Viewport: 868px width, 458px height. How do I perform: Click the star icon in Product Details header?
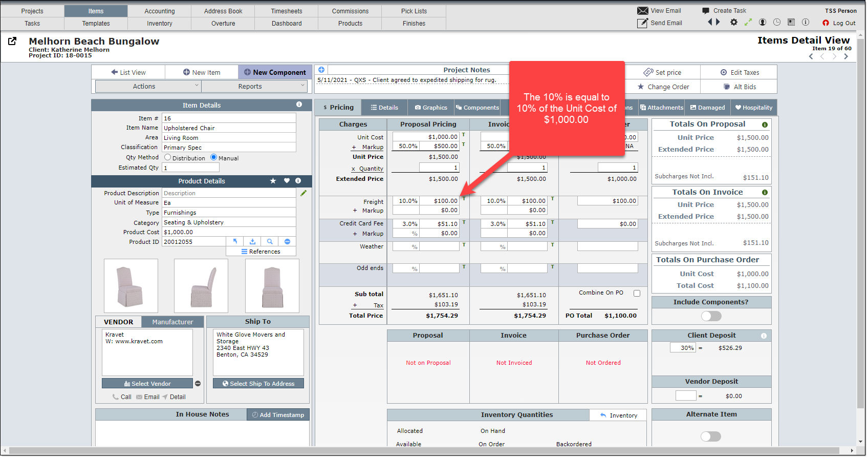click(273, 181)
